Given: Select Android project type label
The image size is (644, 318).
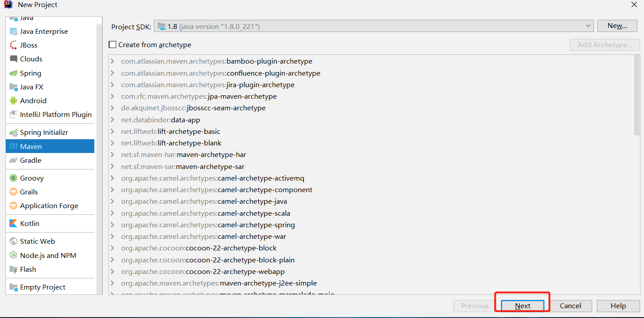Looking at the screenshot, I should [x=33, y=101].
